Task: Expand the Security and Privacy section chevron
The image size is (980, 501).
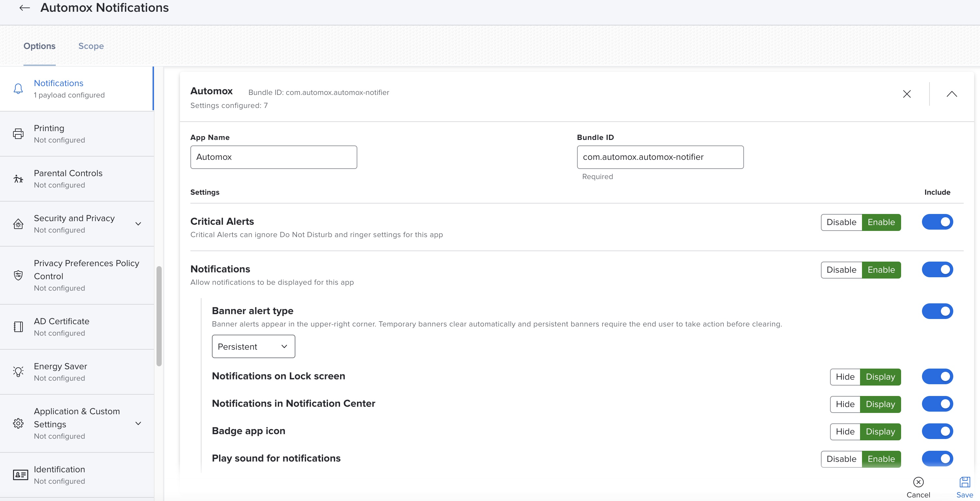Action: [x=139, y=224]
